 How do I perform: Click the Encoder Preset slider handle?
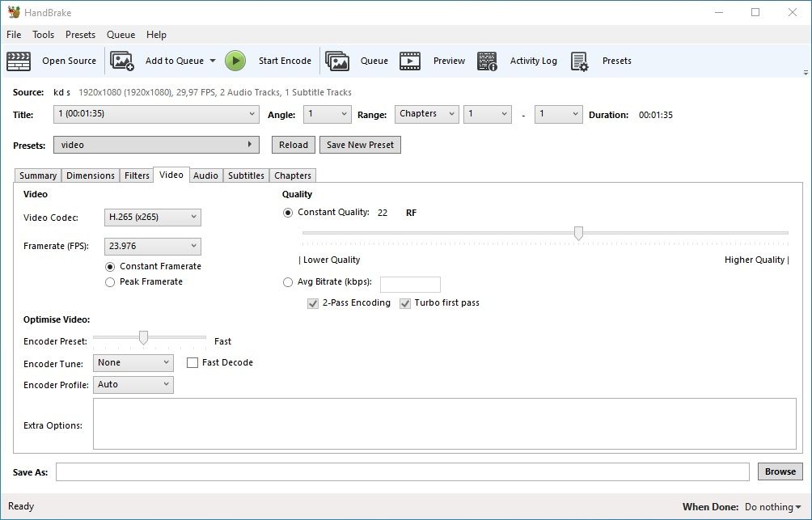click(x=143, y=338)
